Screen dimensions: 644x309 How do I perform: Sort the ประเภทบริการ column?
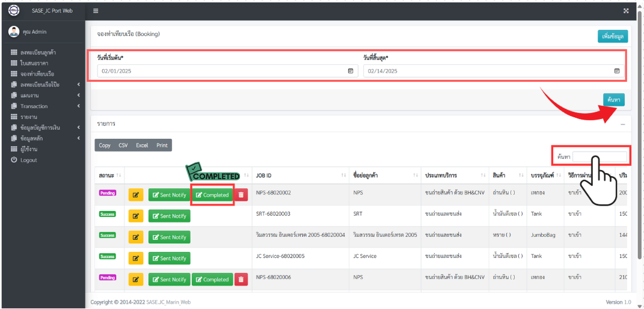pos(483,176)
